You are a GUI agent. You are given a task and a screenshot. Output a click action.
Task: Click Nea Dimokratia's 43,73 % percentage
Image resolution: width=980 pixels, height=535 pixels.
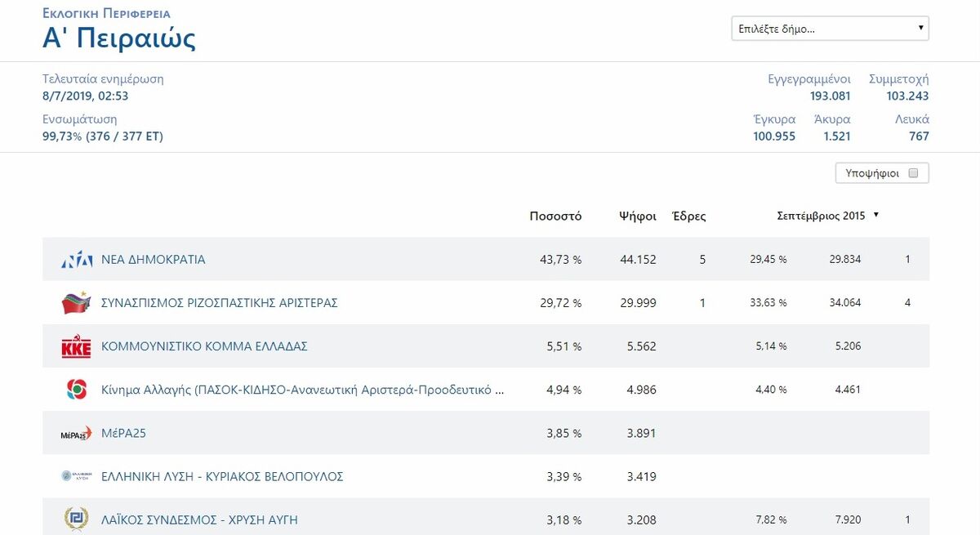coord(561,260)
